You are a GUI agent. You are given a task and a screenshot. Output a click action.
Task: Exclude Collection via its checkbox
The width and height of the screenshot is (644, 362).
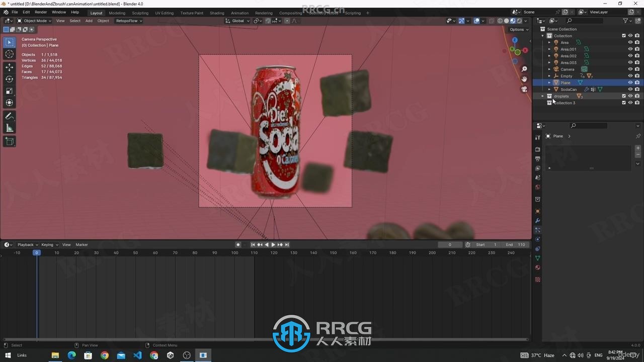[x=624, y=36]
